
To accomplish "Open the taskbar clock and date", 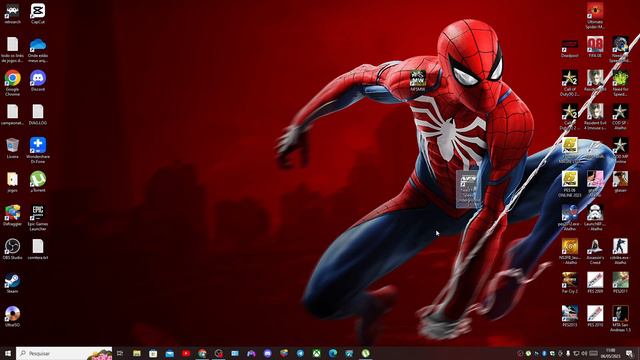I will [x=611, y=353].
